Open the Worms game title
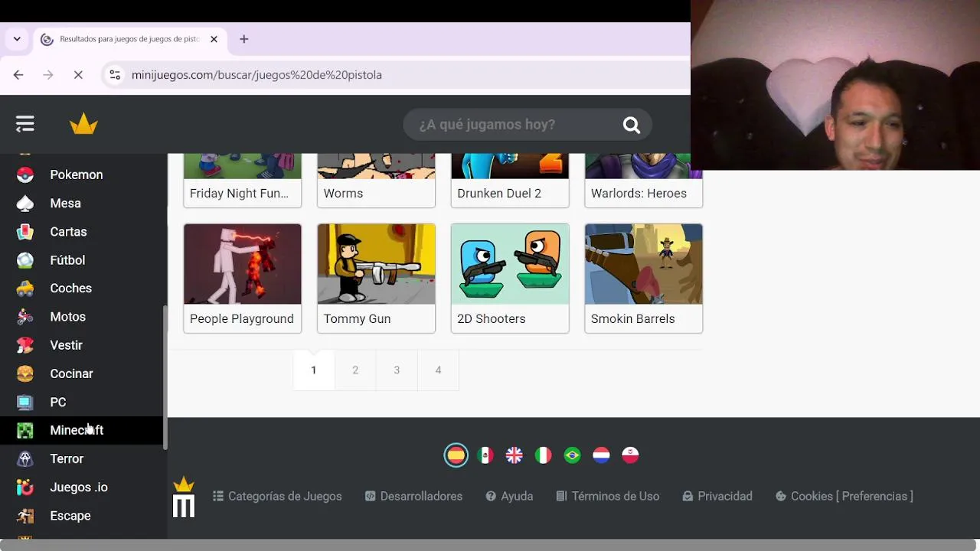 [x=343, y=194]
